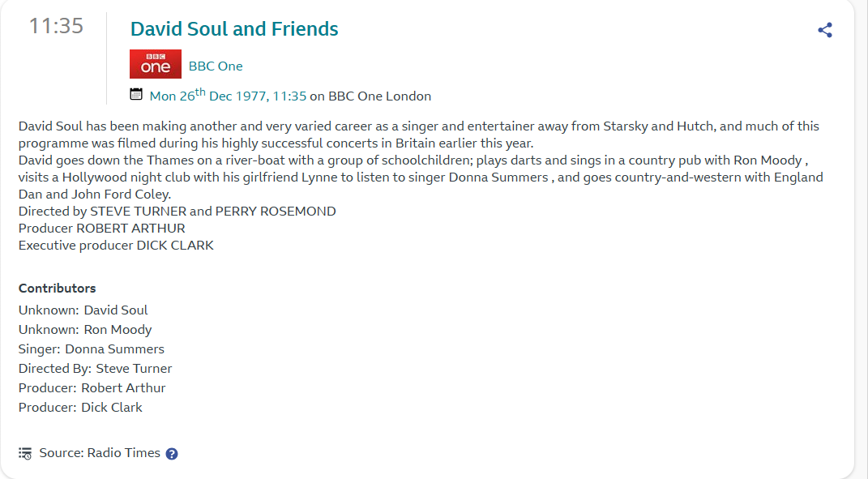Open the help icon next to Radio Times
868x479 pixels.
172,454
